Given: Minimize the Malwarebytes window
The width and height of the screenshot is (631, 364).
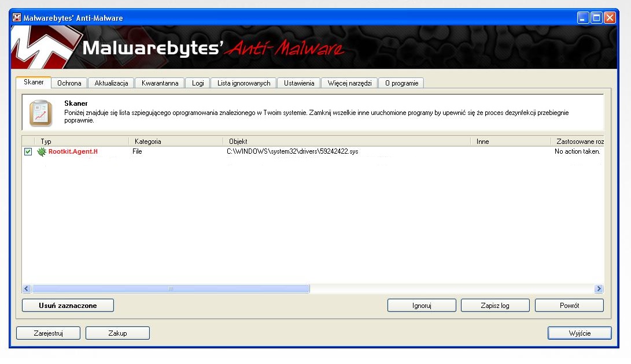Looking at the screenshot, I should pos(583,18).
